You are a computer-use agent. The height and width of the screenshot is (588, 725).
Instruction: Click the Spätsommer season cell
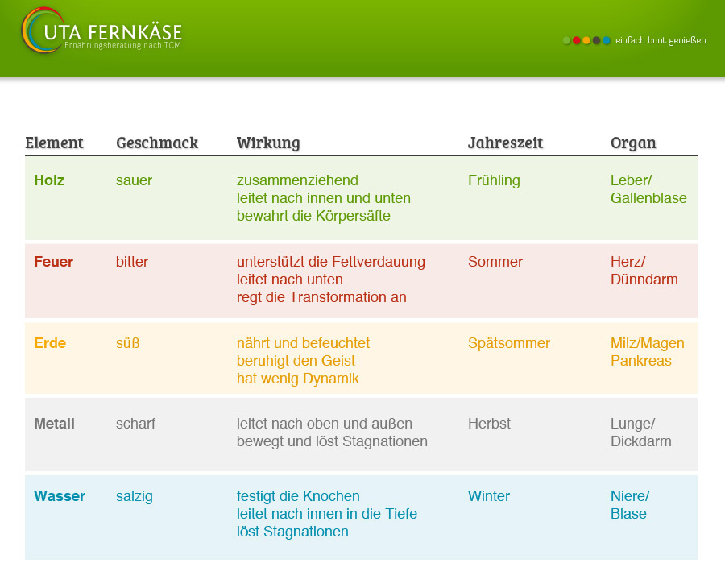tap(509, 343)
